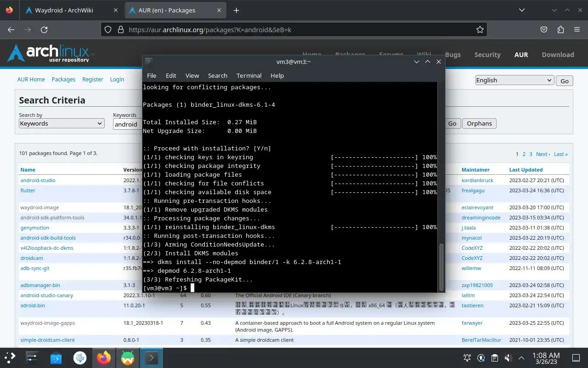Open terminal Search menu
This screenshot has width=588, height=368.
click(218, 75)
